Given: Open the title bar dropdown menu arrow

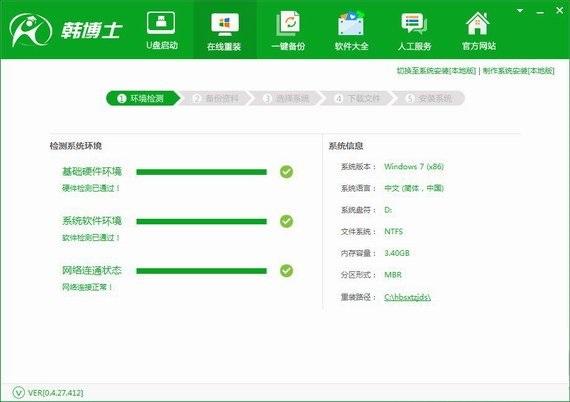Looking at the screenshot, I should 520,11.
